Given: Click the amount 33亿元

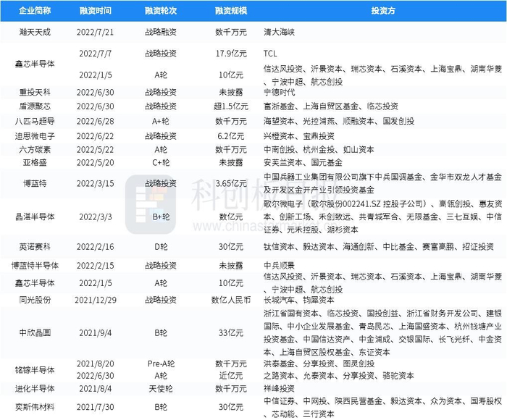Looking at the screenshot, I should [x=231, y=332].
